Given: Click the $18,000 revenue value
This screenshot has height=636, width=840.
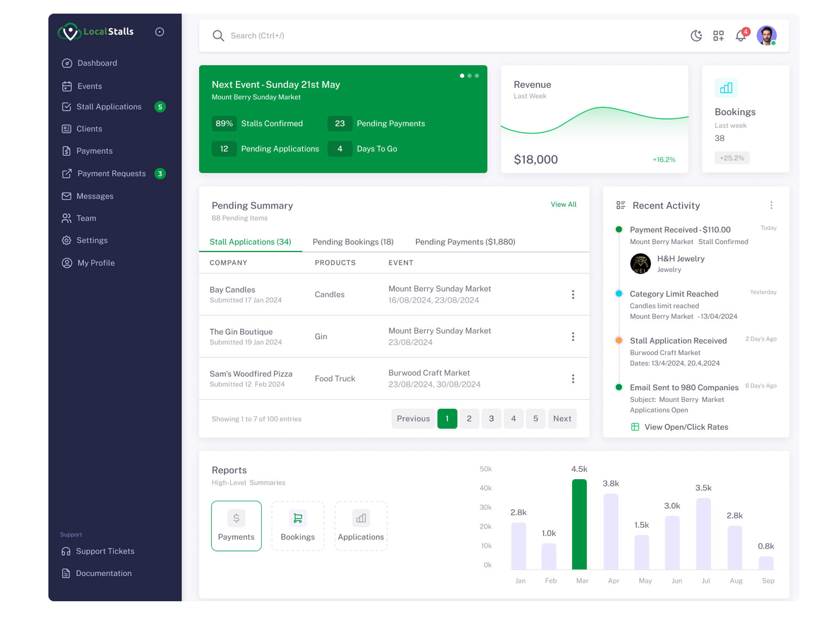Looking at the screenshot, I should 536,160.
